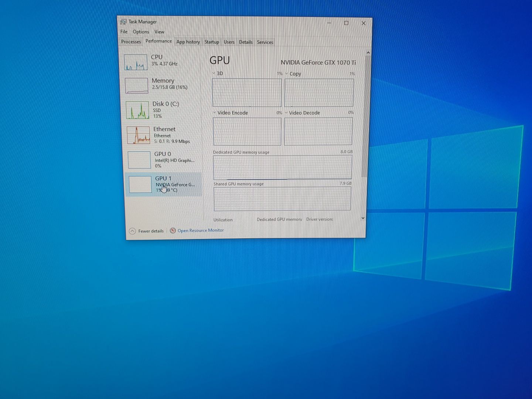Switch to the Processes tab
The height and width of the screenshot is (399, 532).
131,42
